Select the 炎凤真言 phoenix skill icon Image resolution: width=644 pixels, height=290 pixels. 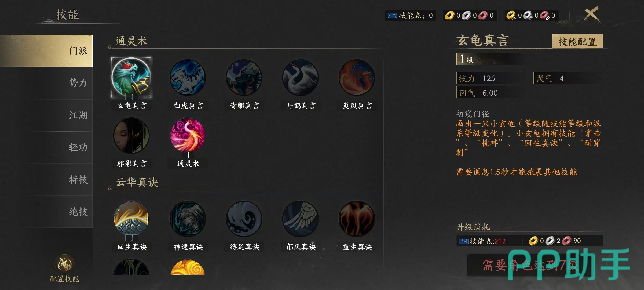point(357,77)
